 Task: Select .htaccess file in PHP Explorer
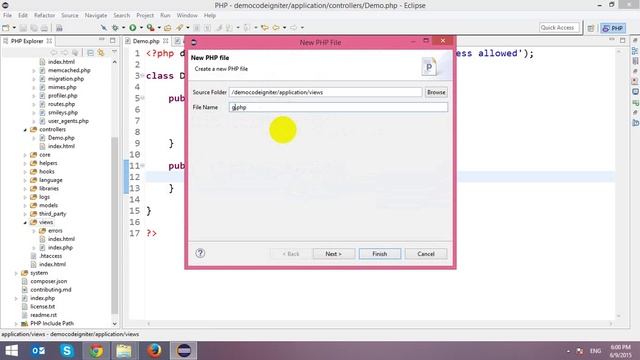click(50, 256)
